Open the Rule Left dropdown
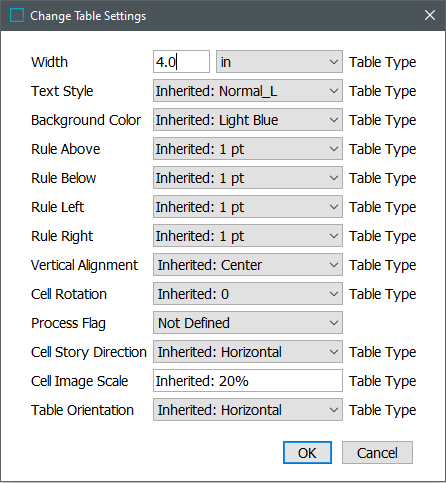Image resolution: width=446 pixels, height=483 pixels. click(248, 207)
